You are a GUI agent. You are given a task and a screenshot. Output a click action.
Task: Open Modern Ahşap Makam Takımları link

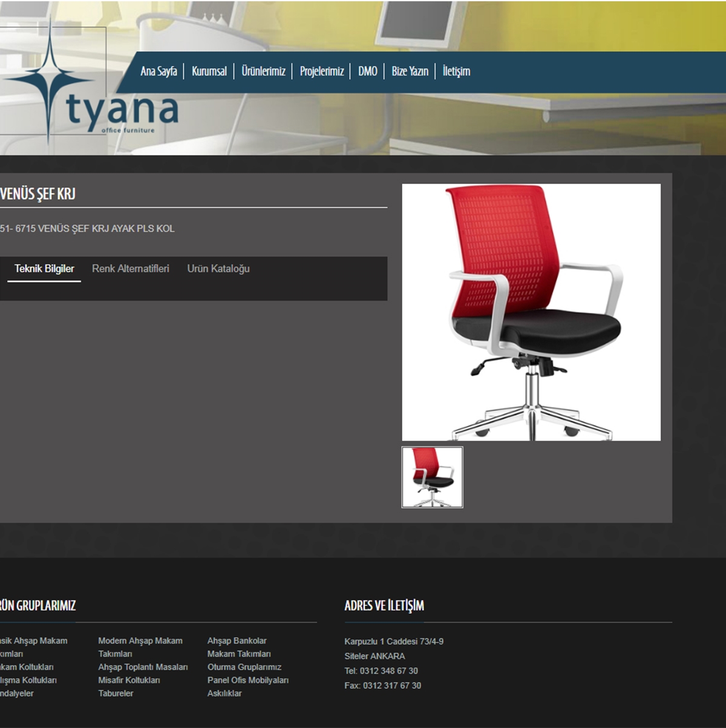(x=140, y=647)
